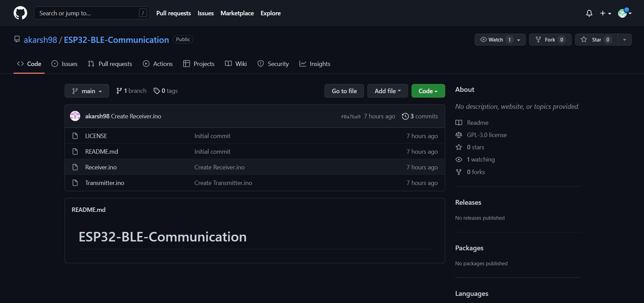Click the tags icon beside 0 tags

[157, 91]
